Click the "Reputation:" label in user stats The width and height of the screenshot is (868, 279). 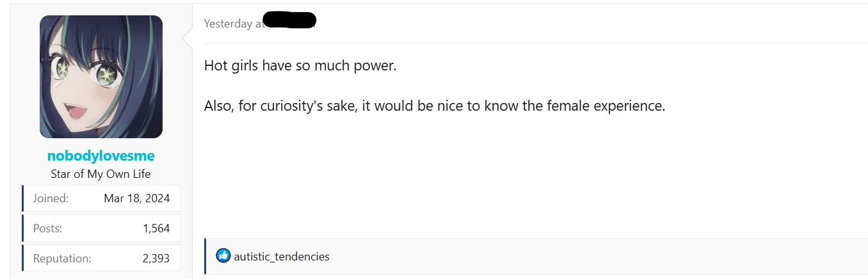click(62, 259)
